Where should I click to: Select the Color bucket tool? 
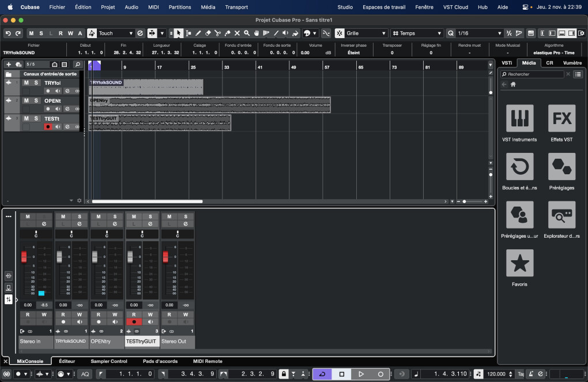[x=295, y=33]
